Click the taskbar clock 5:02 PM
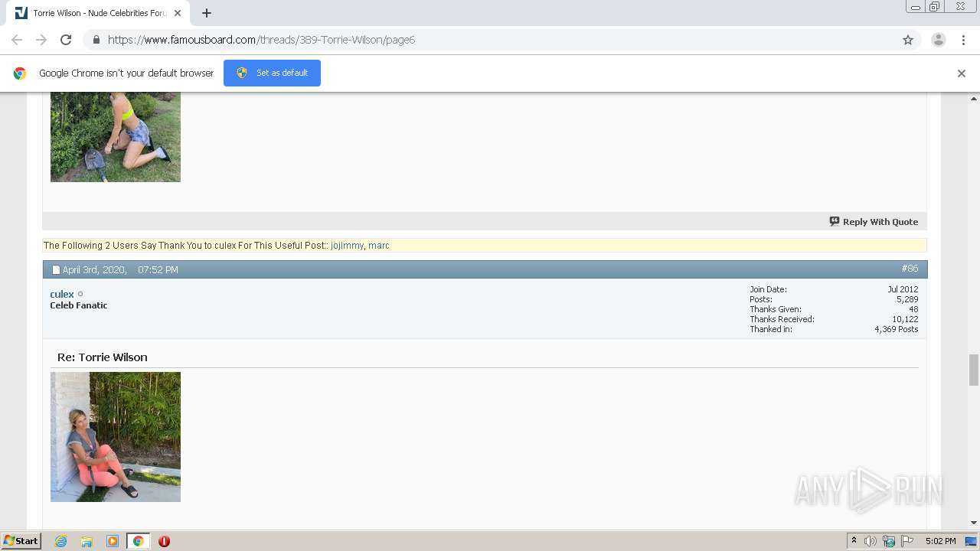This screenshot has height=551, width=980. click(x=940, y=541)
